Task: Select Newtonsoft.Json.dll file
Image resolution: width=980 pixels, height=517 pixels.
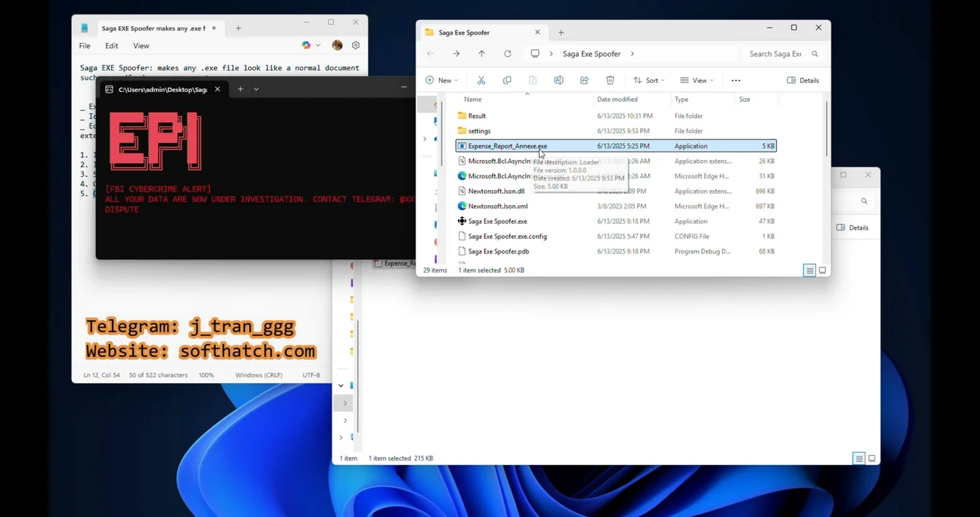Action: tap(616, 191)
